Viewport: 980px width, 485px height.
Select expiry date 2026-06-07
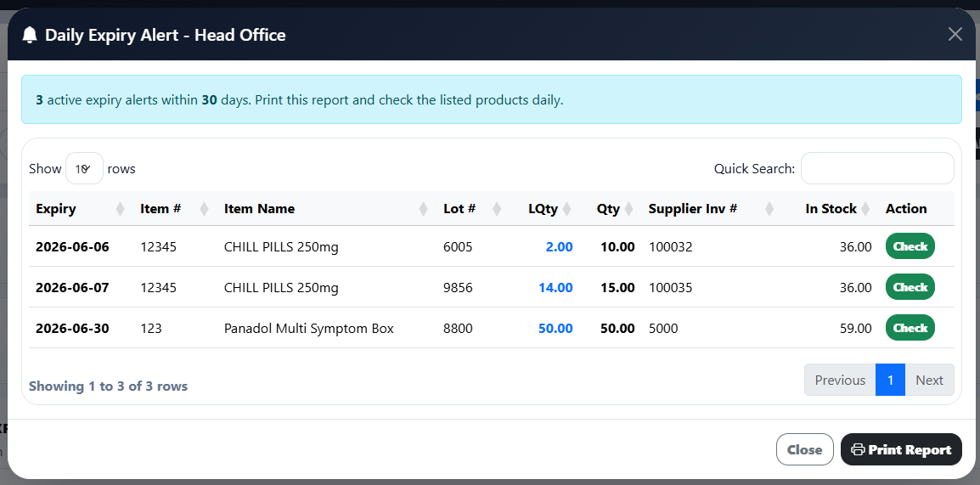(72, 287)
